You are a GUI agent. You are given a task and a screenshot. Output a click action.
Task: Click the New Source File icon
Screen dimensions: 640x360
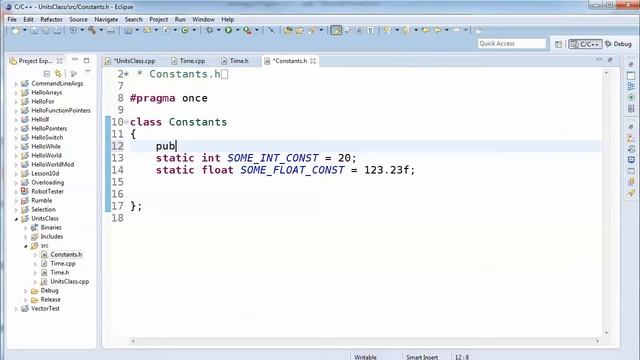point(166,30)
